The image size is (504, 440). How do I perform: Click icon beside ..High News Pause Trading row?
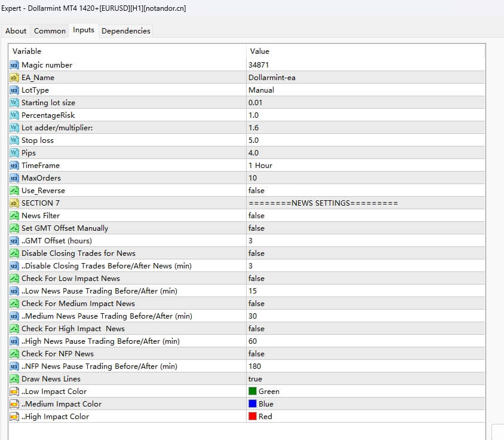click(x=14, y=341)
